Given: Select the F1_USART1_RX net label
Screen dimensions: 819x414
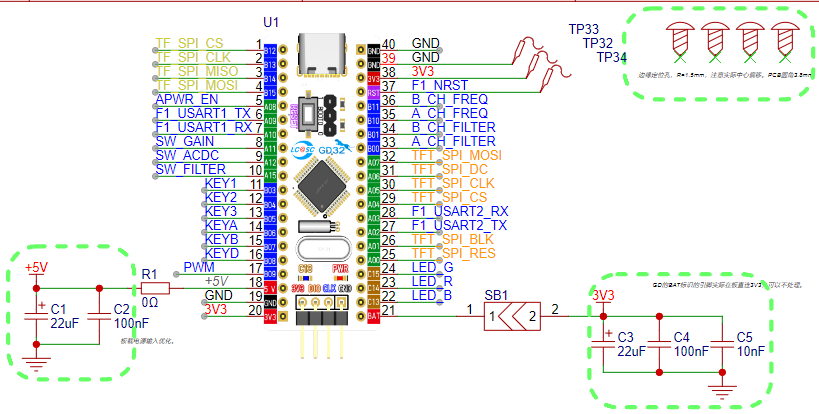Looking at the screenshot, I should tap(204, 127).
